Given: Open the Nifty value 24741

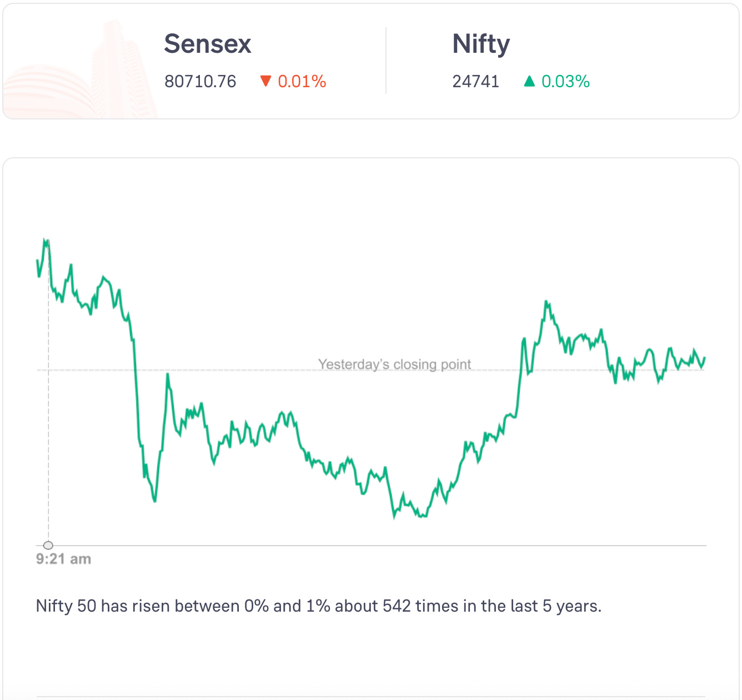Looking at the screenshot, I should (x=475, y=82).
